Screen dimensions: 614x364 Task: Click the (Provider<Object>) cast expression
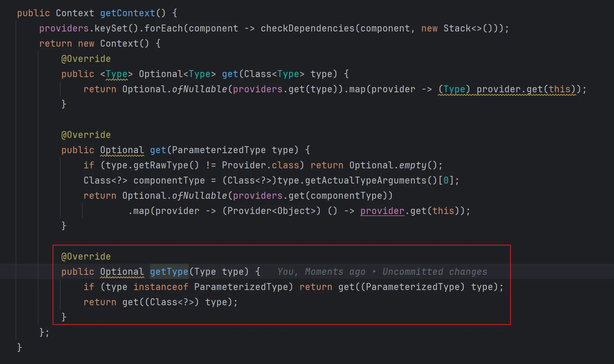(271, 211)
